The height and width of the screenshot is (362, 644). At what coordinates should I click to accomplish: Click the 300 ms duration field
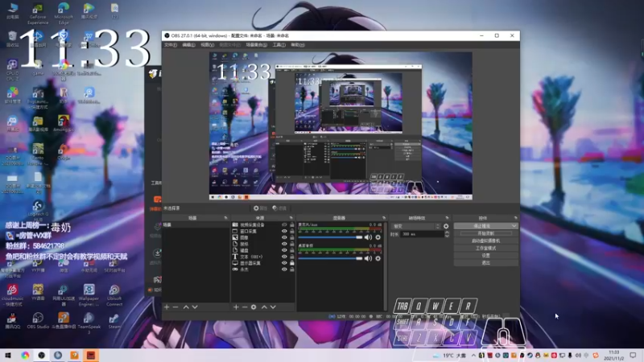421,234
